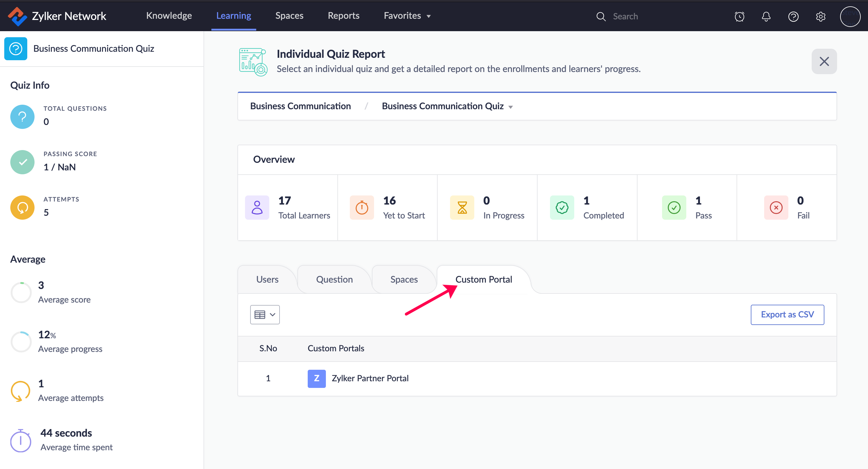Click the Business Communication breadcrumb link
Screen dimensions: 868x469
click(x=300, y=107)
